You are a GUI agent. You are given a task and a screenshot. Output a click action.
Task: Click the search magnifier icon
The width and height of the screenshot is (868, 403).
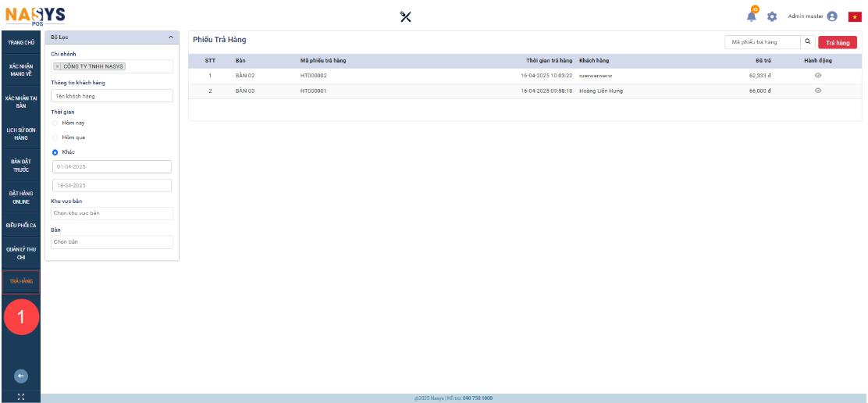[808, 42]
